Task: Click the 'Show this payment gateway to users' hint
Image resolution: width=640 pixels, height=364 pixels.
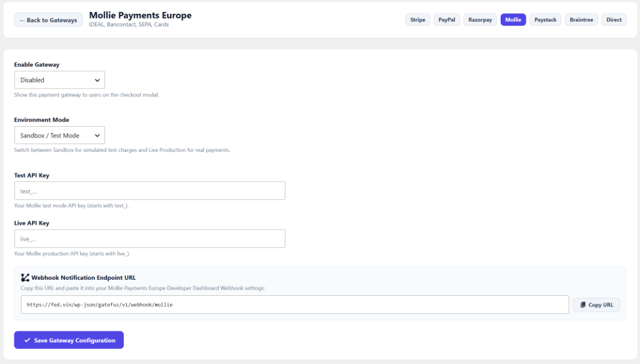Action: (x=86, y=94)
